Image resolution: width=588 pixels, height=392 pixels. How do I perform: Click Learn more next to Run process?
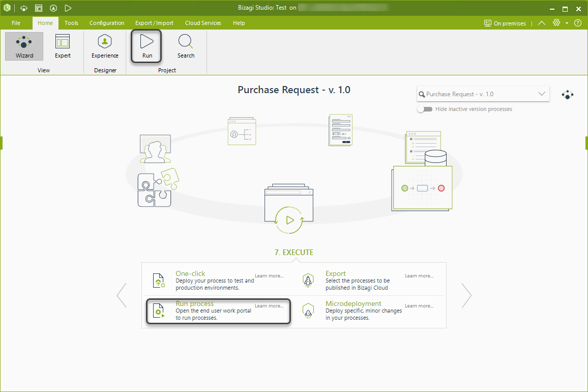pyautogui.click(x=269, y=305)
